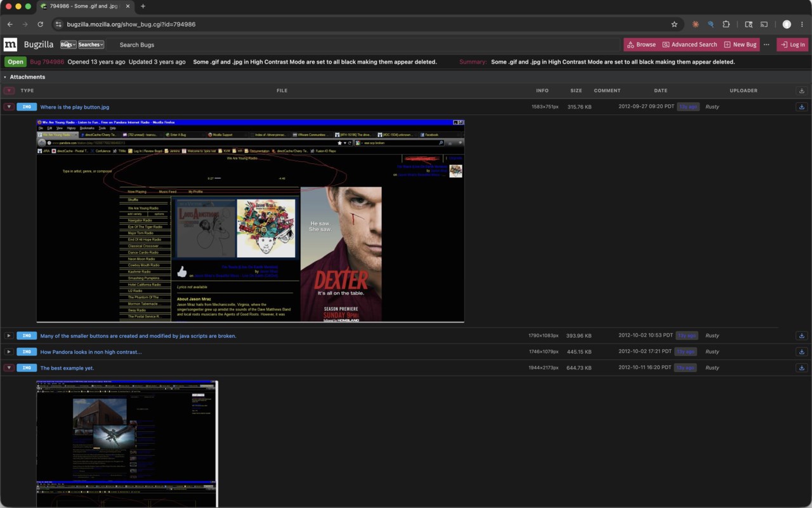This screenshot has width=812, height=508.
Task: Click the FILE column header
Action: coord(282,91)
